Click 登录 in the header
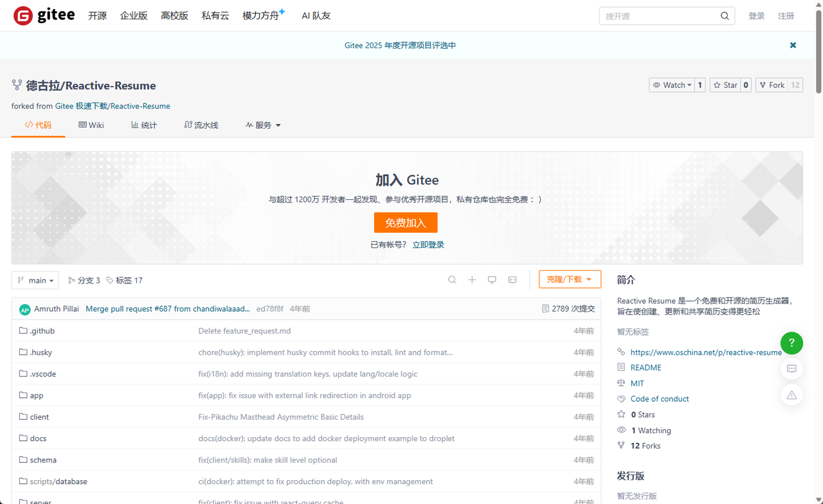Viewport: 823px width, 504px height. 757,16
